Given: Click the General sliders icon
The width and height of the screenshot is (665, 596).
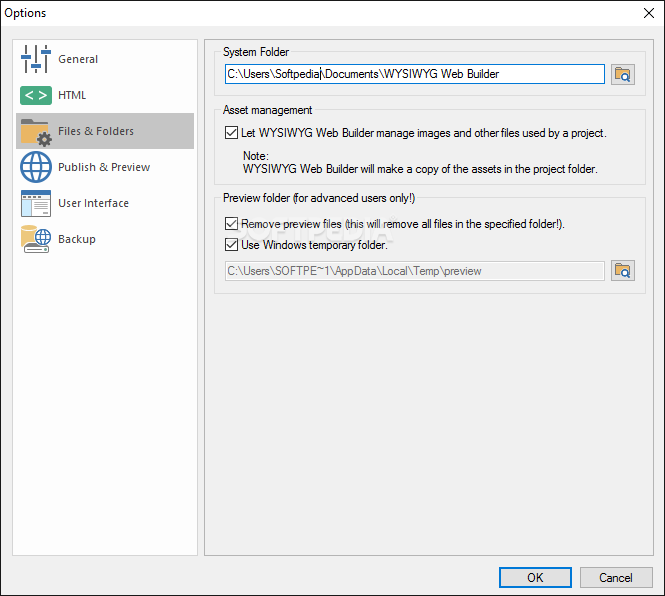Looking at the screenshot, I should point(36,59).
